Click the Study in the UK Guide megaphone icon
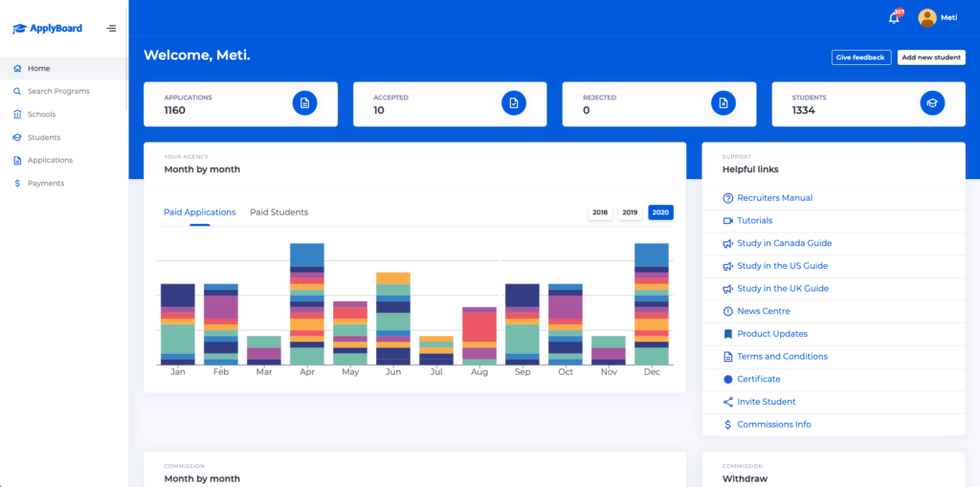The width and height of the screenshot is (980, 487). click(x=727, y=289)
